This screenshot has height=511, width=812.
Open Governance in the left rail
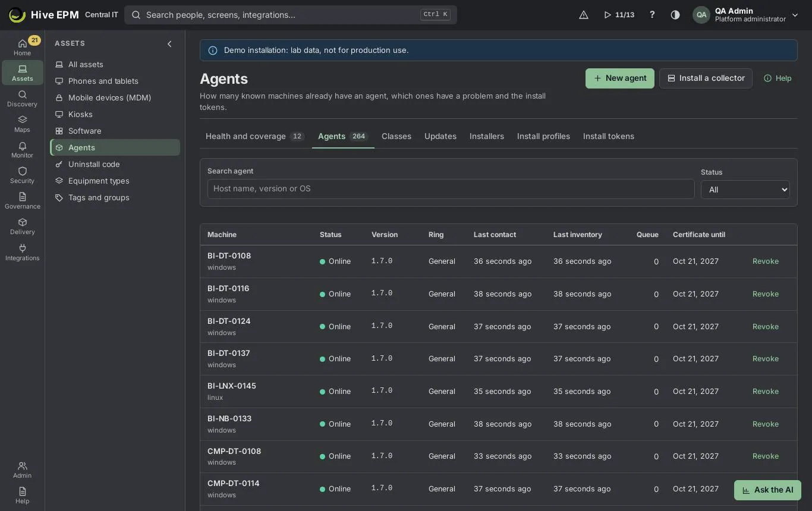pos(22,201)
